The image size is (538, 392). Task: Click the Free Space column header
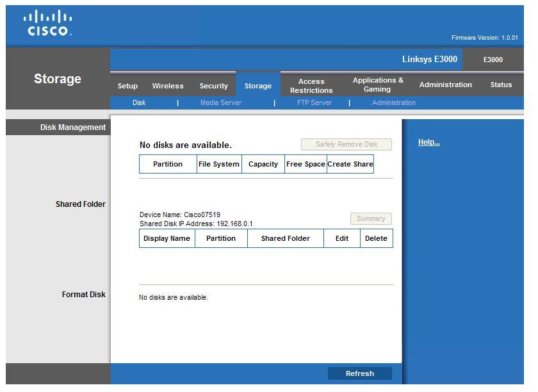pyautogui.click(x=306, y=164)
